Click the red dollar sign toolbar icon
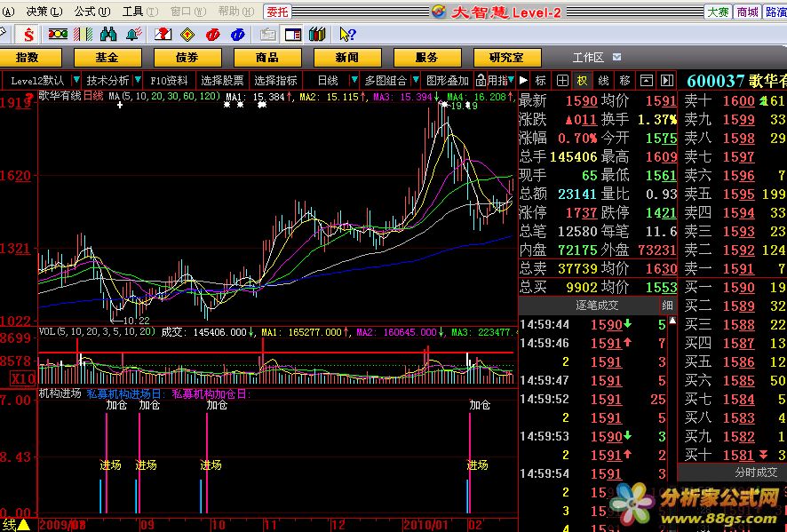This screenshot has width=787, height=532. point(28,35)
